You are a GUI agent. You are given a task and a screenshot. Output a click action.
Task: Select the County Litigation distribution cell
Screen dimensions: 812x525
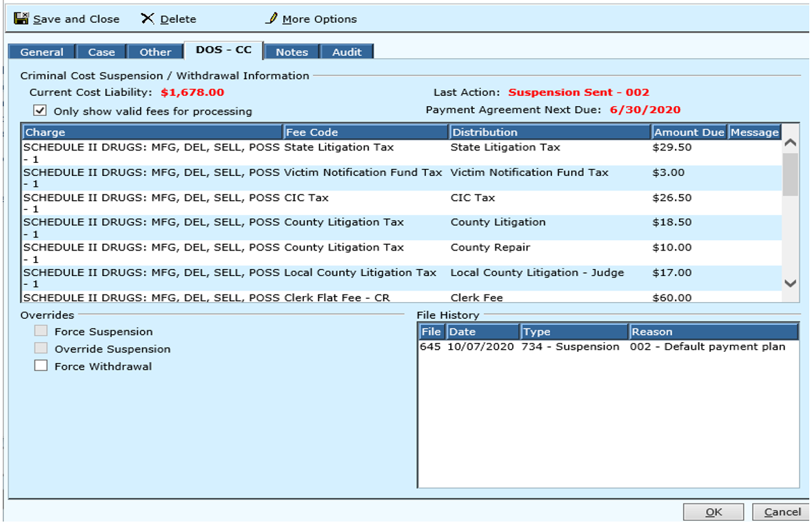pos(498,222)
